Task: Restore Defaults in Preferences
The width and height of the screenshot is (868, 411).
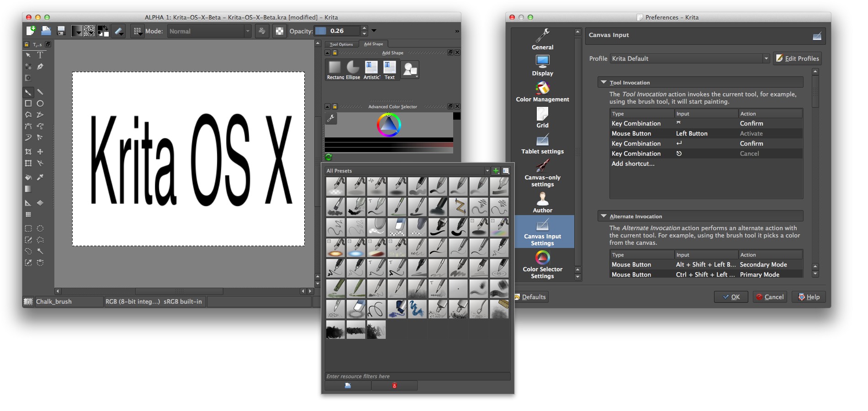Action: 530,297
